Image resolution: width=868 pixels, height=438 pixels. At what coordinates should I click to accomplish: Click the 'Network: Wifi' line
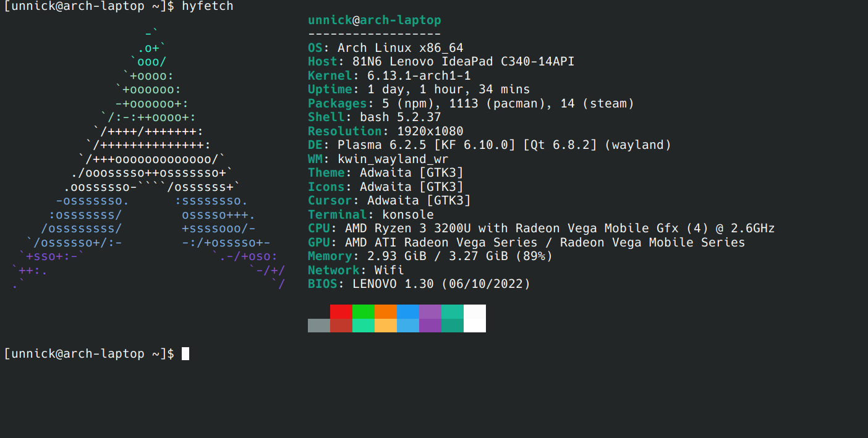356,271
